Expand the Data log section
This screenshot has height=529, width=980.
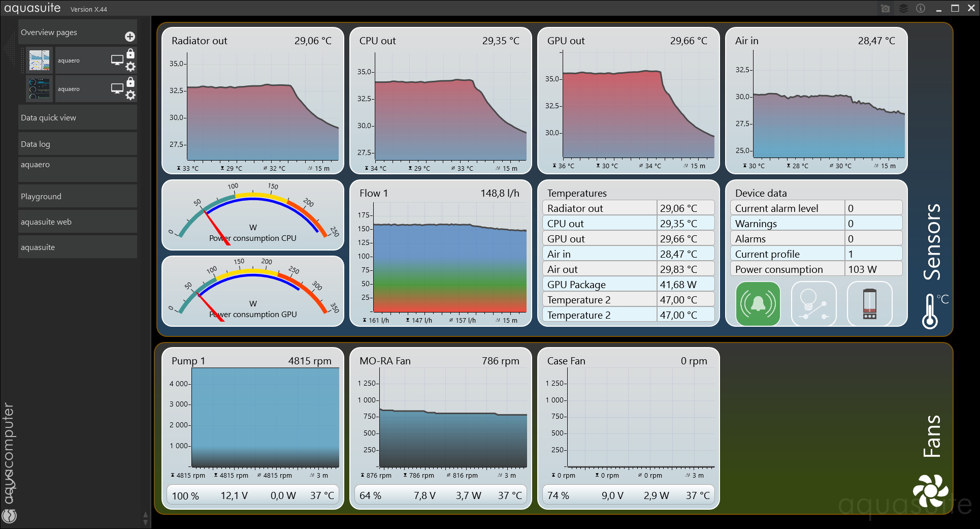tap(77, 144)
